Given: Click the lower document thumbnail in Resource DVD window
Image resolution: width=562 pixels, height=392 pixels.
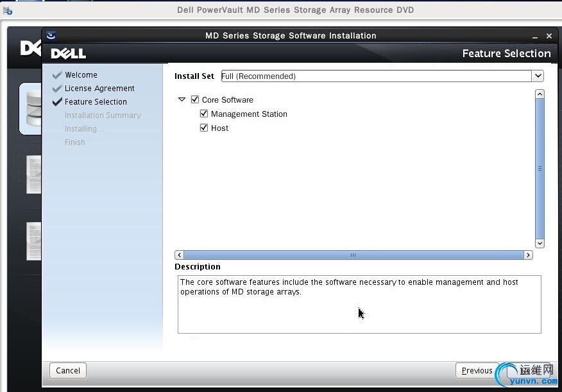Looking at the screenshot, I should (34, 241).
